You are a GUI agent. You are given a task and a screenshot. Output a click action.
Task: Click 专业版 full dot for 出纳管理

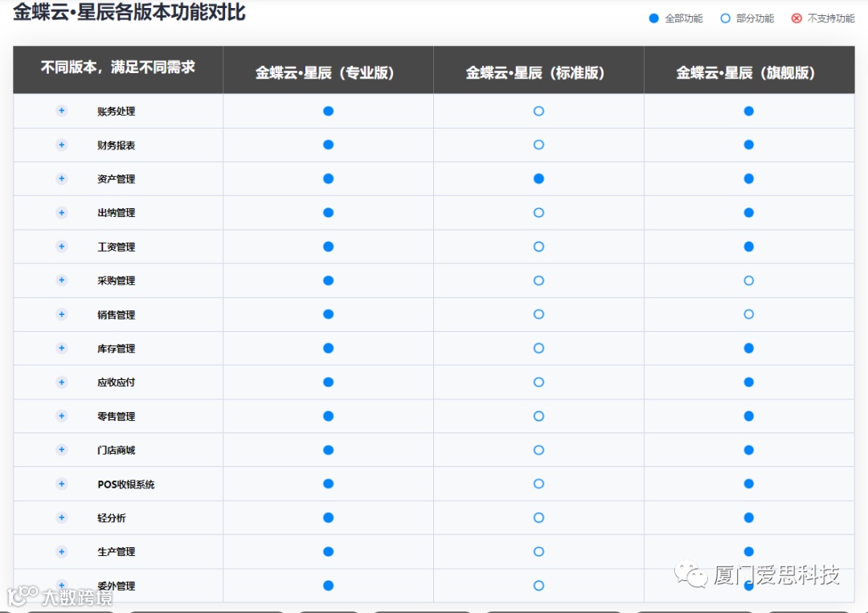click(328, 212)
